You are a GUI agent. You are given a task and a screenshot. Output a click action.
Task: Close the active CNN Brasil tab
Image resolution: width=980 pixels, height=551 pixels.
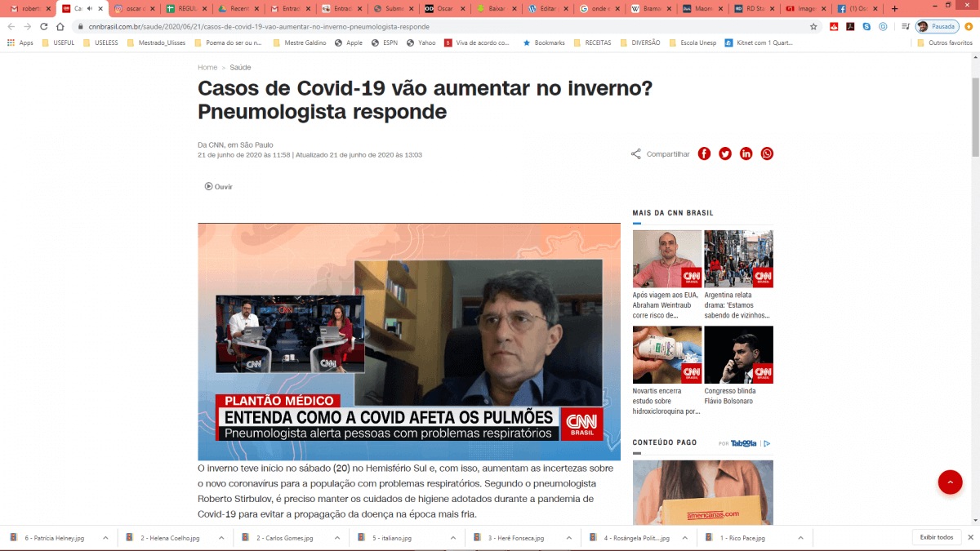point(100,9)
